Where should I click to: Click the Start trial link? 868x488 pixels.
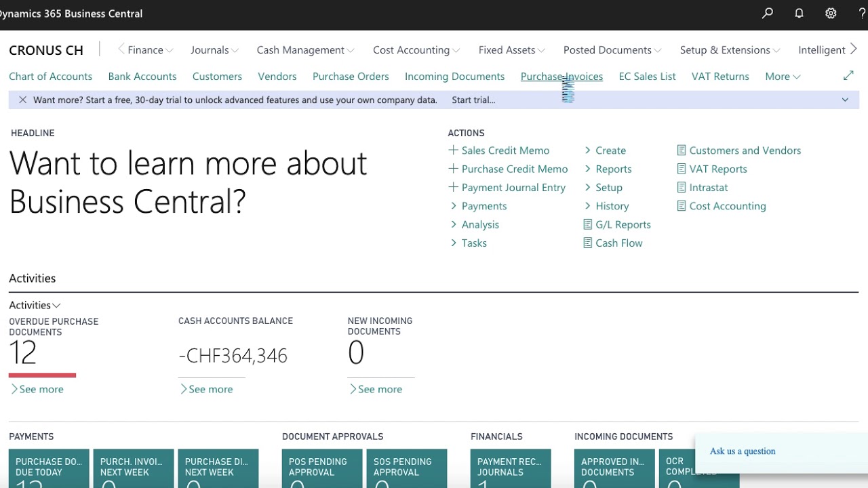(x=473, y=100)
